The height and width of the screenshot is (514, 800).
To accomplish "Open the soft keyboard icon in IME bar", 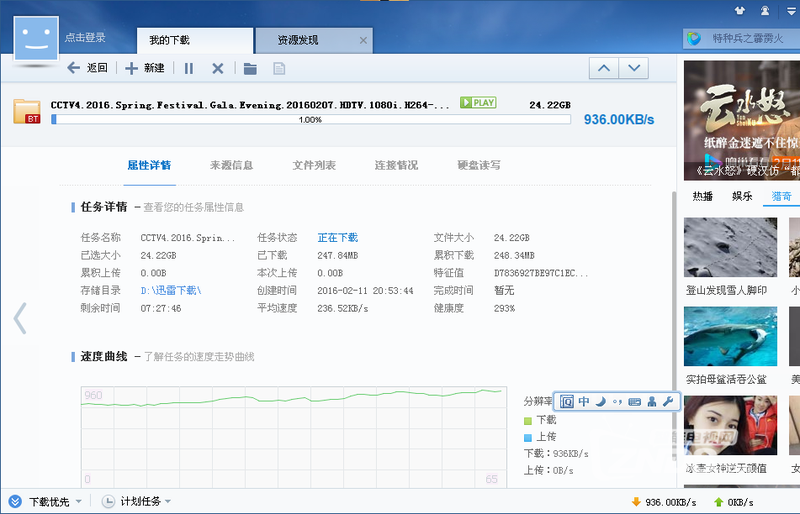I will click(x=634, y=402).
